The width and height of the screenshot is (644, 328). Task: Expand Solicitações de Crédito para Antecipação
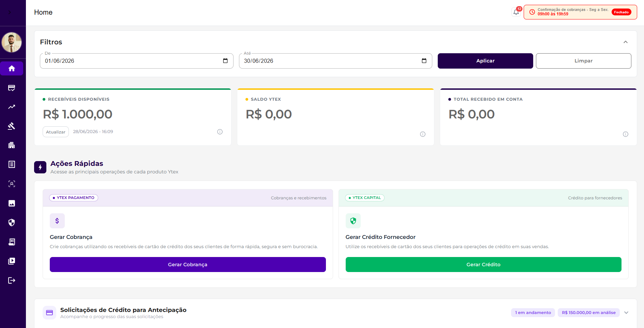(626, 313)
